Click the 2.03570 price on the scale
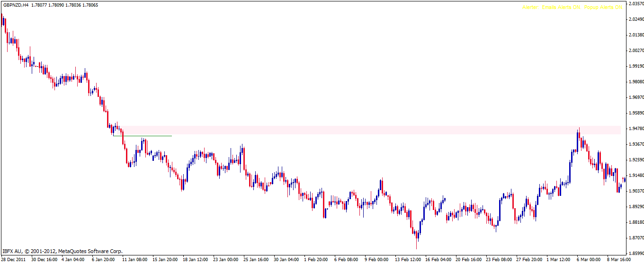 point(635,4)
